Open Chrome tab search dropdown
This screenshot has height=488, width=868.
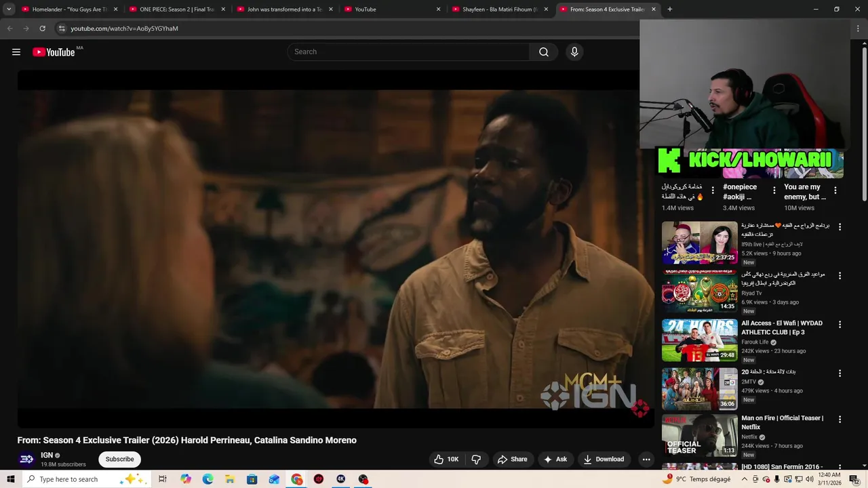(9, 9)
